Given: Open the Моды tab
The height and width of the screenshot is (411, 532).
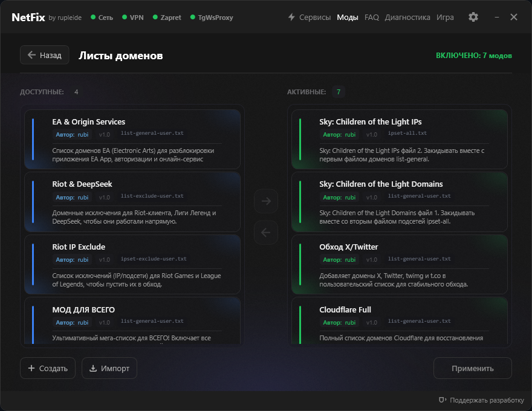Looking at the screenshot, I should 348,18.
